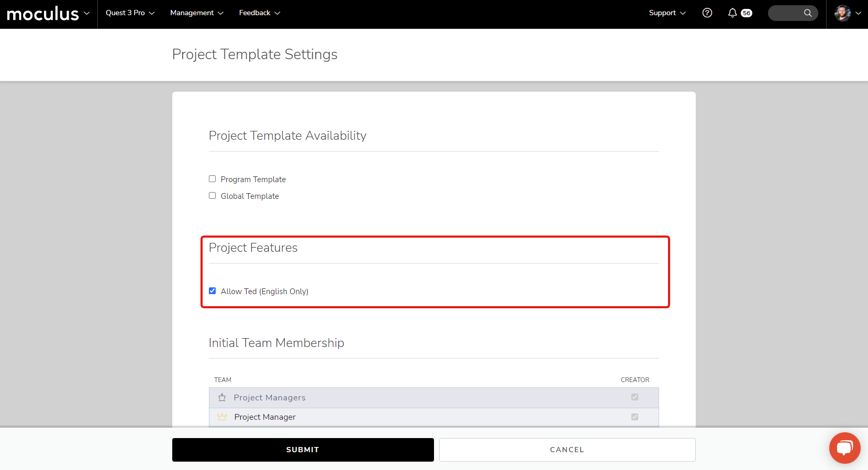The image size is (868, 470).
Task: Expand the Quest 3 Pro dropdown
Action: 130,13
